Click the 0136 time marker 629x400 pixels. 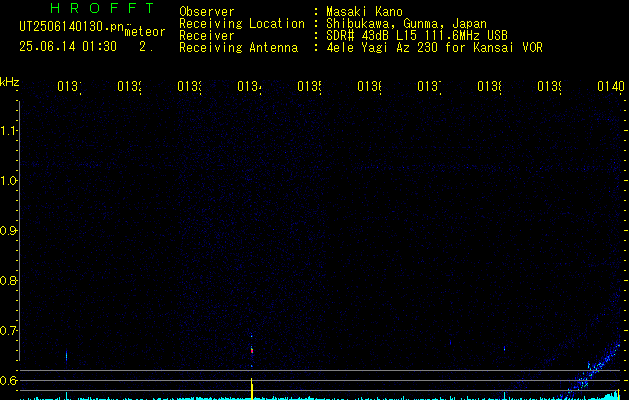pyautogui.click(x=369, y=87)
